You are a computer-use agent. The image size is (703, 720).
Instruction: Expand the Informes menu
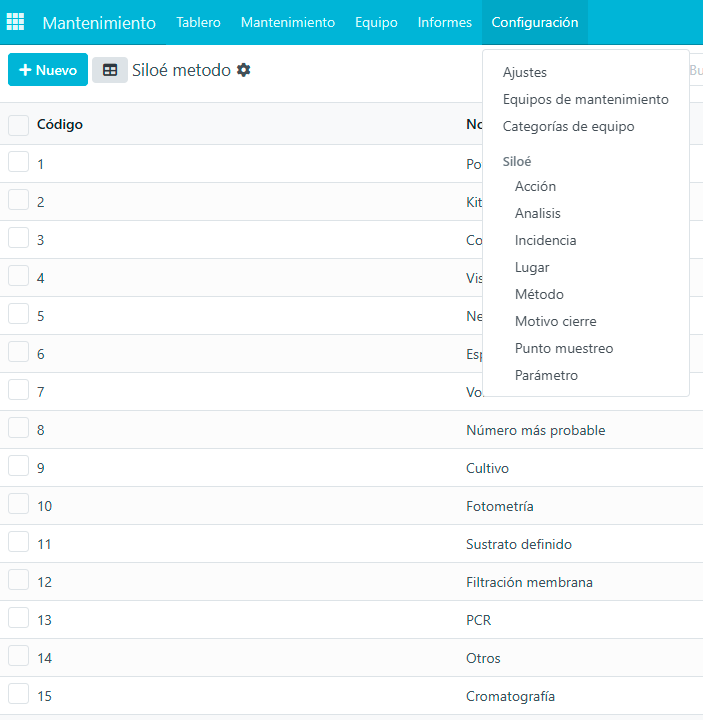click(x=444, y=22)
